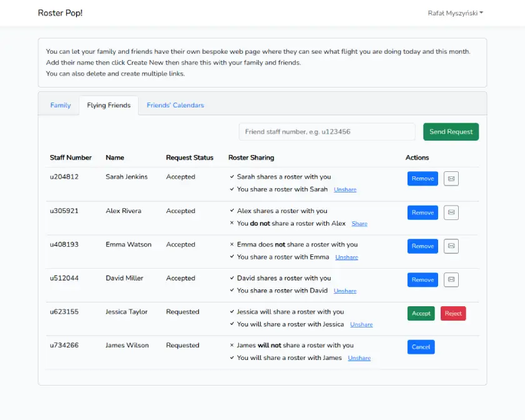Click staff number u408193
525x420 pixels.
click(x=64, y=244)
